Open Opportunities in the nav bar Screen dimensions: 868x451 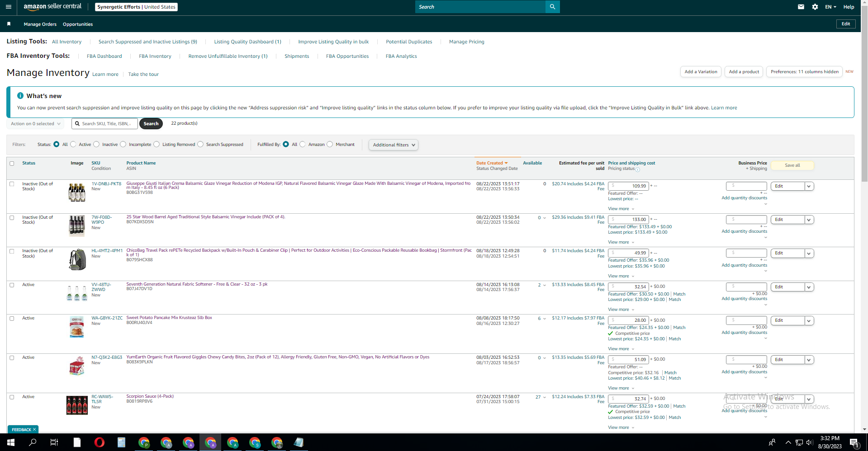point(78,24)
